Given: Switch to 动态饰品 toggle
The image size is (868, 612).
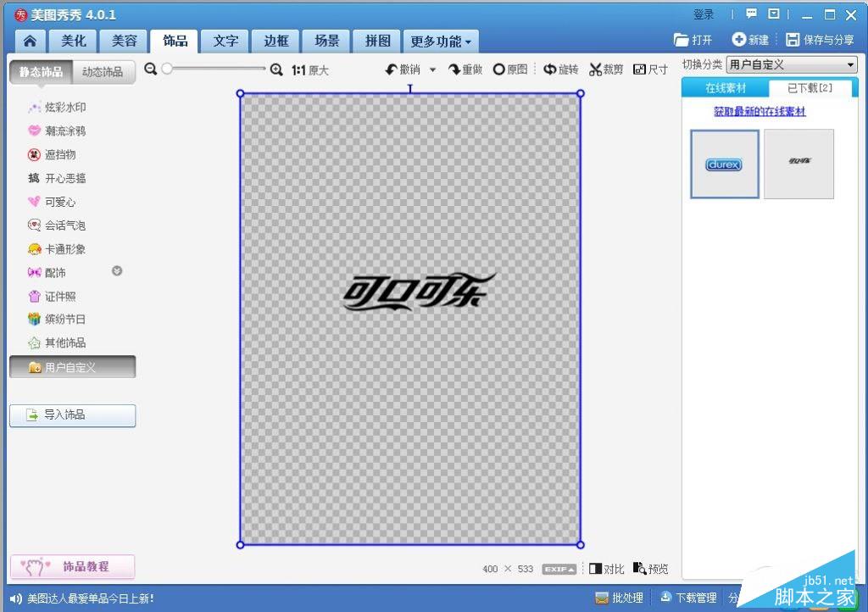Looking at the screenshot, I should (x=103, y=72).
